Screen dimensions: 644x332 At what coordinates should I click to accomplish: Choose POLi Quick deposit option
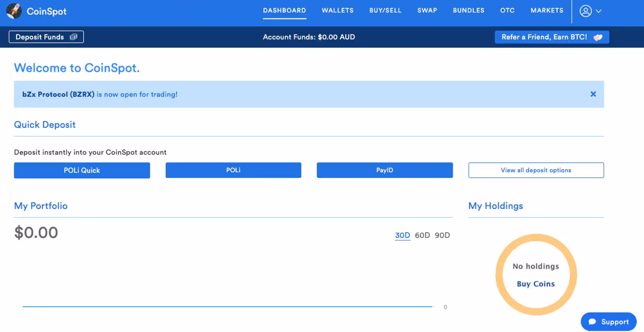(82, 170)
